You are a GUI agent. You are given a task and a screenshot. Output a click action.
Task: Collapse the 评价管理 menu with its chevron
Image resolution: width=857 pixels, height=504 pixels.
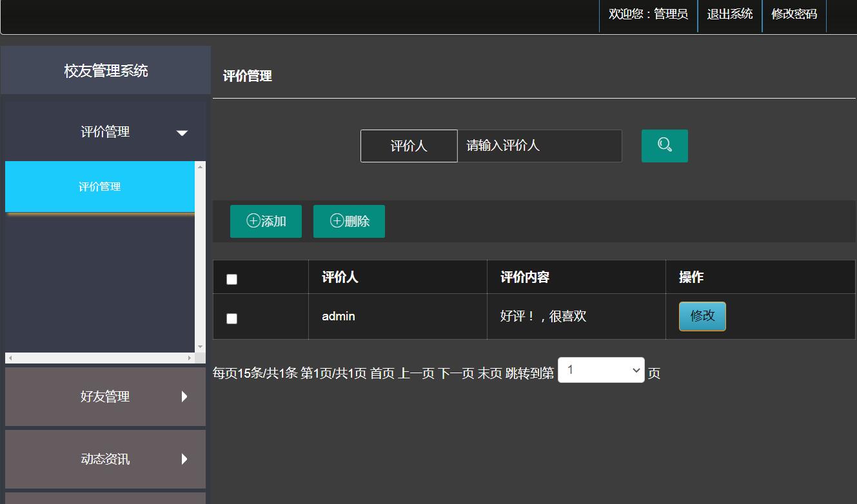coord(182,131)
